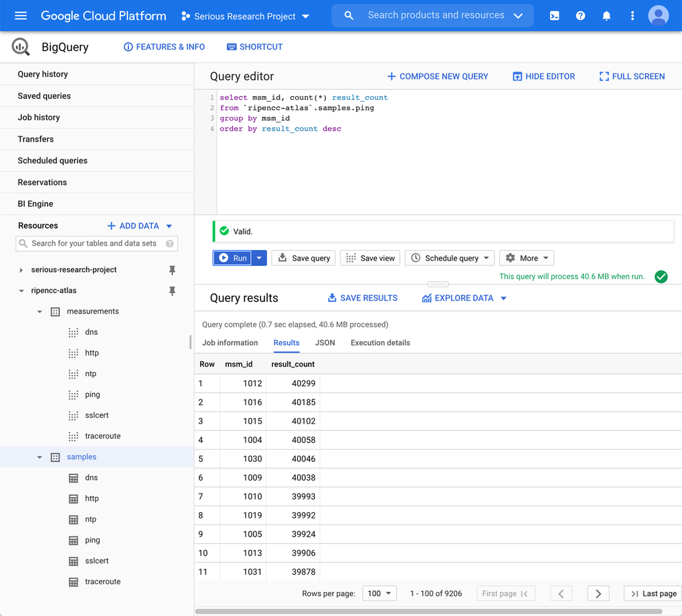682x616 pixels.
Task: Go to previous results page arrow
Action: (561, 593)
